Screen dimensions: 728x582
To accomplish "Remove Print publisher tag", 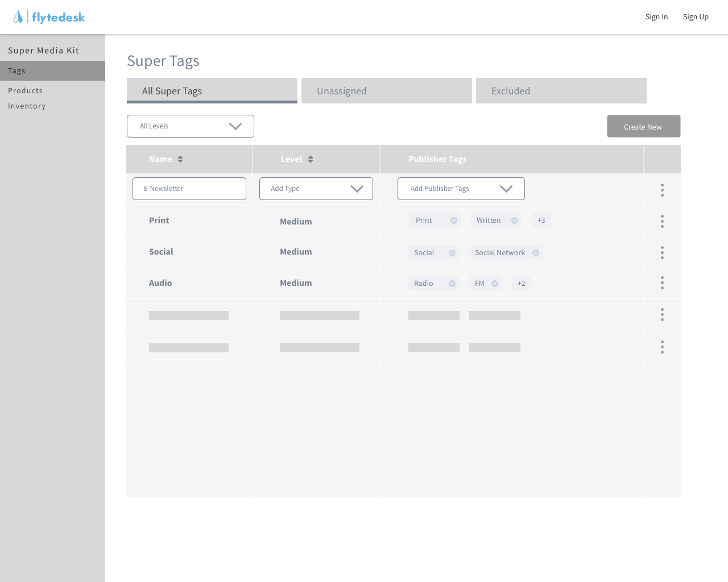I will click(454, 221).
